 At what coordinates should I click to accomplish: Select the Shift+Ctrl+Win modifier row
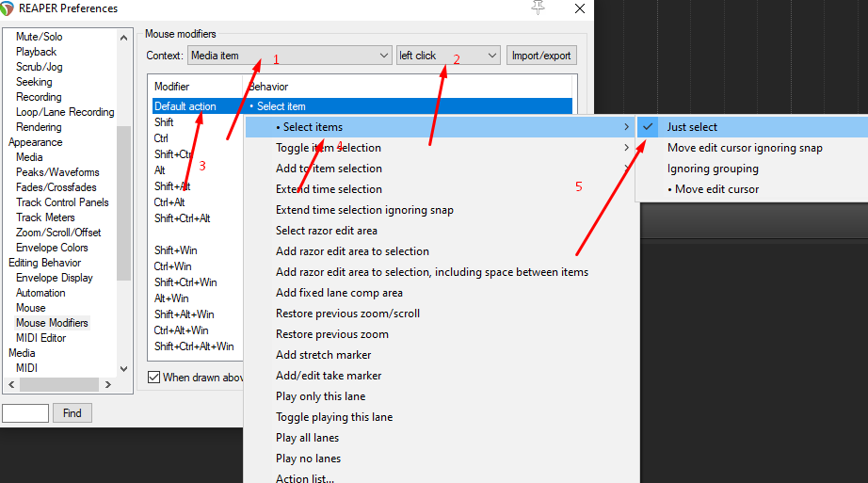coord(185,282)
